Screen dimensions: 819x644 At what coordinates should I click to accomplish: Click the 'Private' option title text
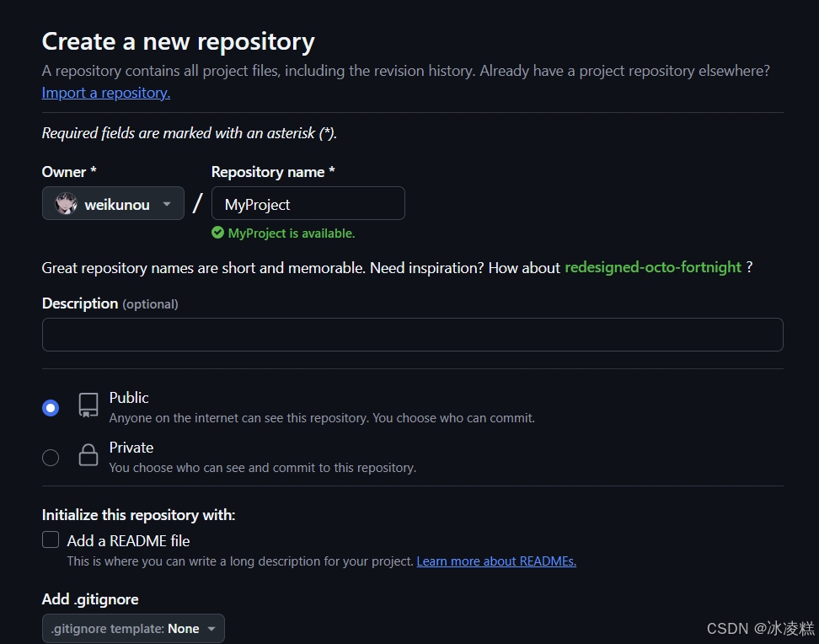pyautogui.click(x=131, y=448)
